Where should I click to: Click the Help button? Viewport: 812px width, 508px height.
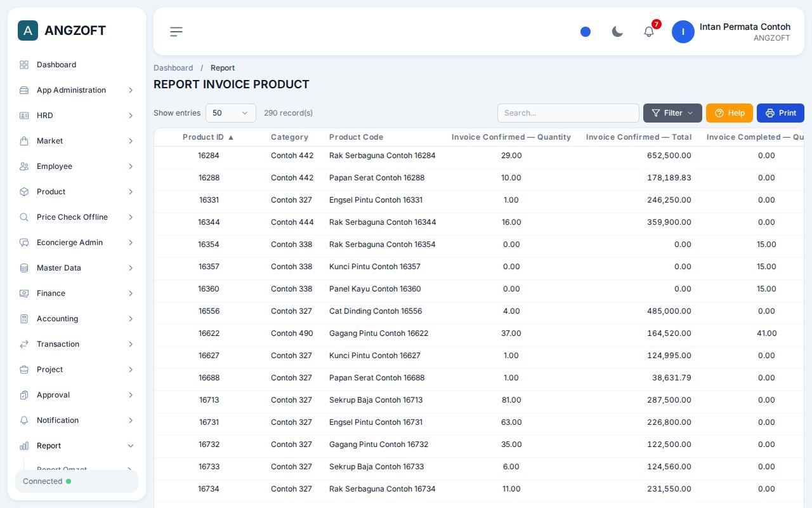[730, 113]
